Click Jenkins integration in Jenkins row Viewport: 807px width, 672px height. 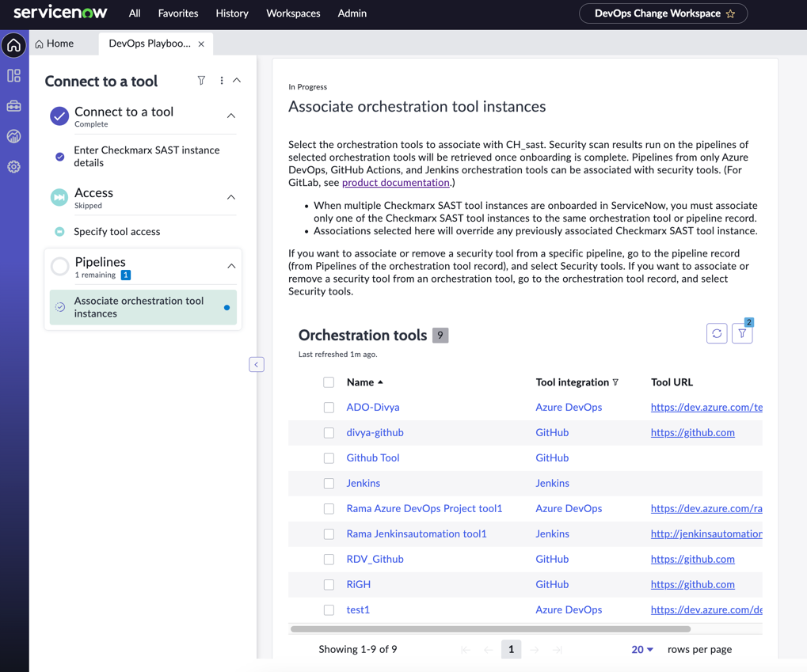point(552,483)
